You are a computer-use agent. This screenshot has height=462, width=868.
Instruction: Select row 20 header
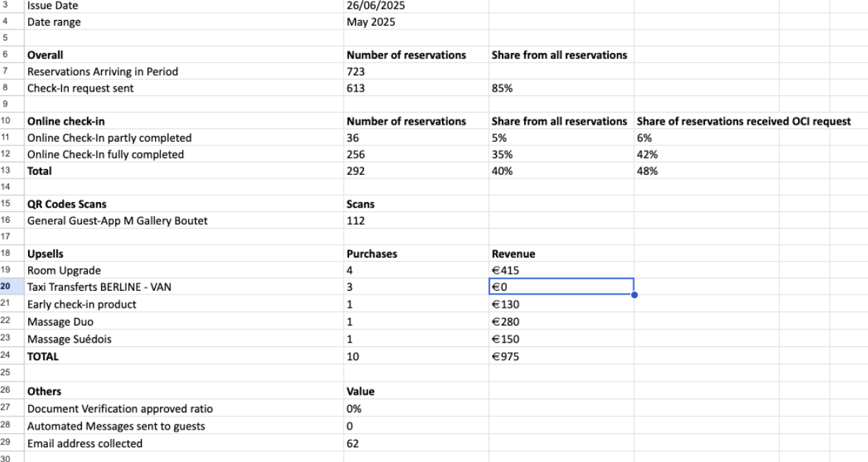click(x=6, y=286)
